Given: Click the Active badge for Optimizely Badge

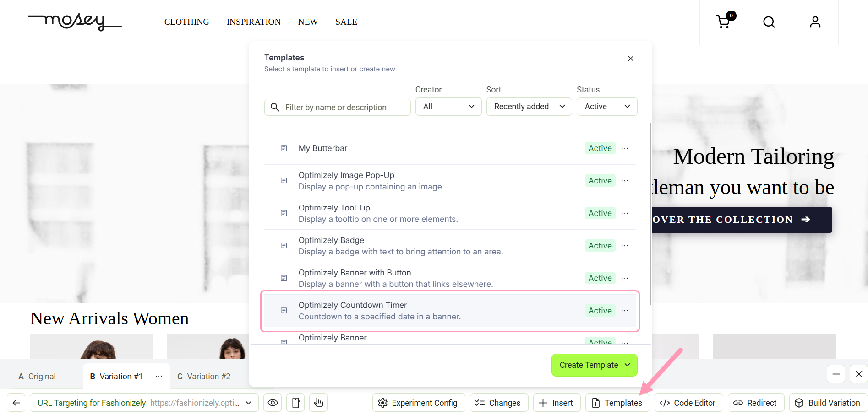Looking at the screenshot, I should pos(600,246).
